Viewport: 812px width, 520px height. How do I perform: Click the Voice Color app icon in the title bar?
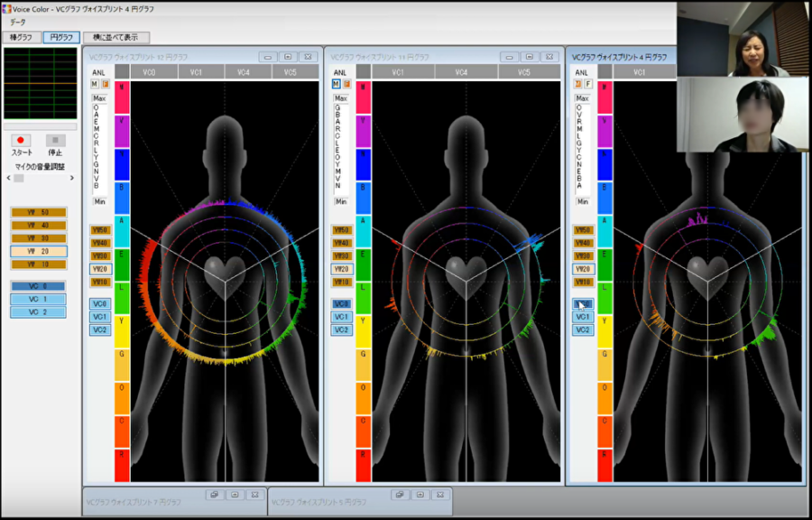[6, 6]
